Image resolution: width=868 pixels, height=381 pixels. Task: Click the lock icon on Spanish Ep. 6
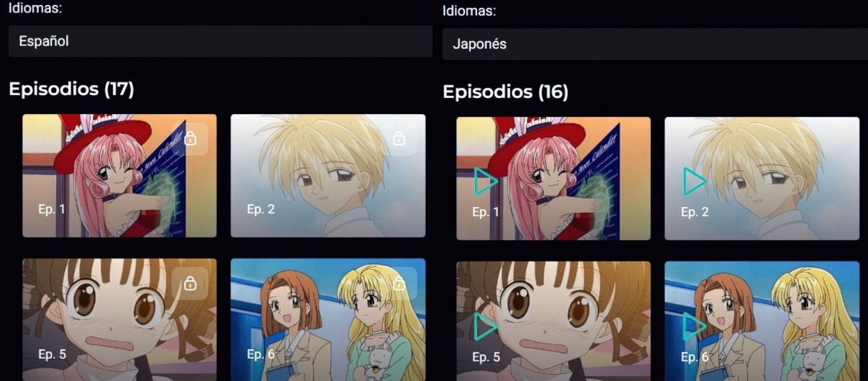399,283
